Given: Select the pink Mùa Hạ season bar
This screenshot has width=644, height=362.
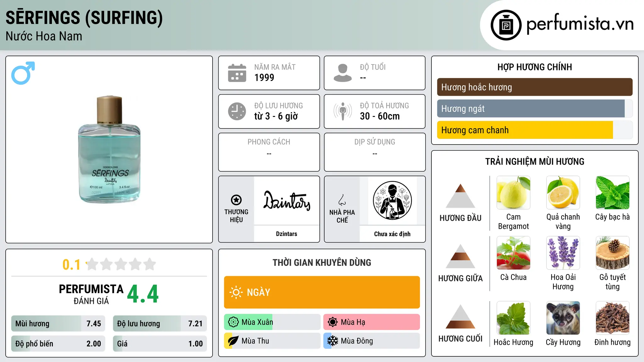Looking at the screenshot, I should pos(371,322).
